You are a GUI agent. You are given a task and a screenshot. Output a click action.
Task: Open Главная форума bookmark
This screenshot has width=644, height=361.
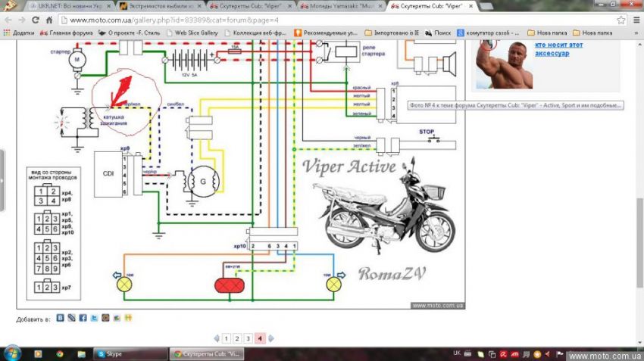66,33
